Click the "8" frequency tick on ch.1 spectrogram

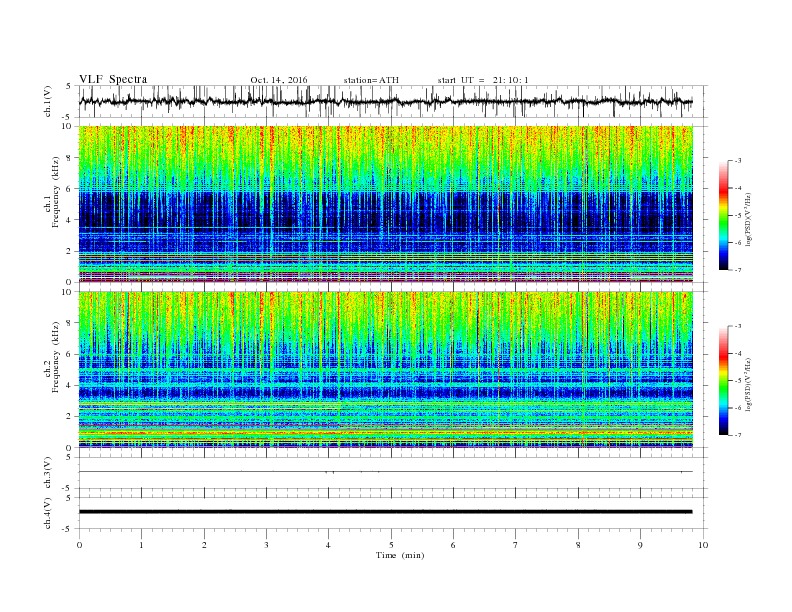[69, 158]
